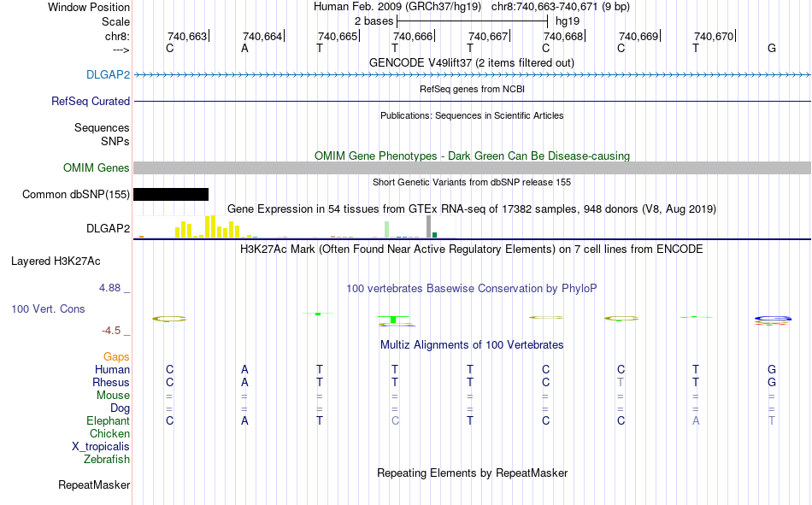Click the X_tropicalis species row label
Viewport: 812px width, 505px height.
[x=101, y=447]
